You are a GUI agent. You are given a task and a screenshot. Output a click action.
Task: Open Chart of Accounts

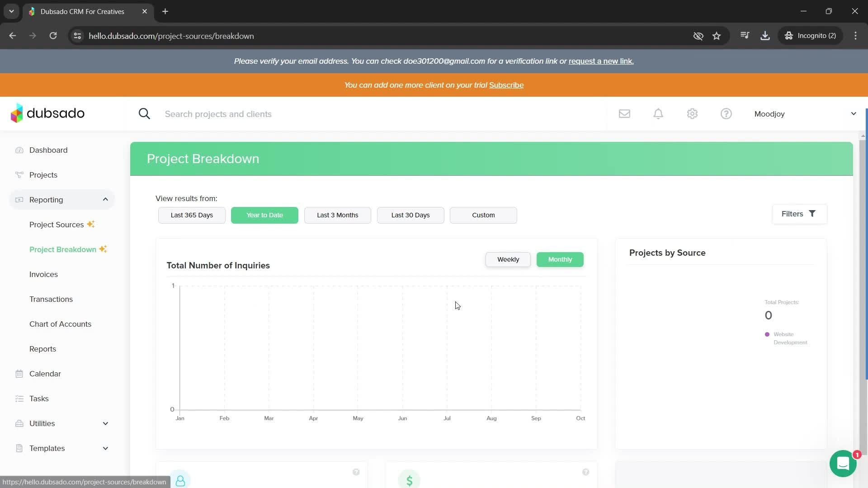pos(60,324)
